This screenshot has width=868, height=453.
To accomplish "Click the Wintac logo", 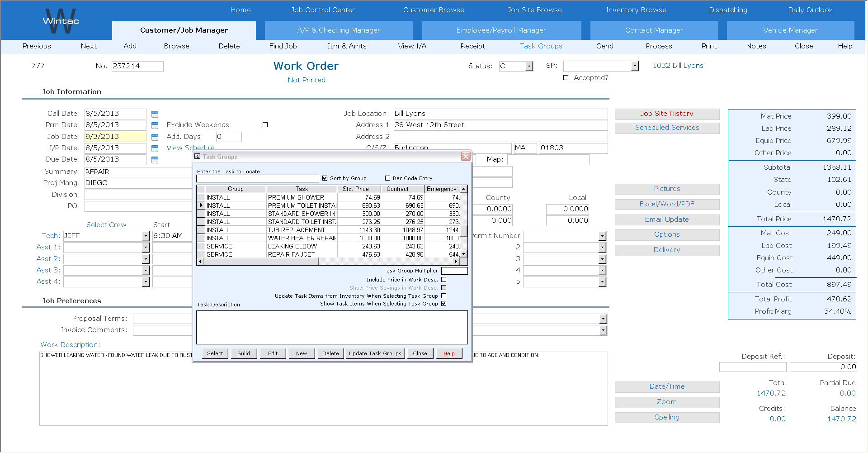I will pos(61,21).
